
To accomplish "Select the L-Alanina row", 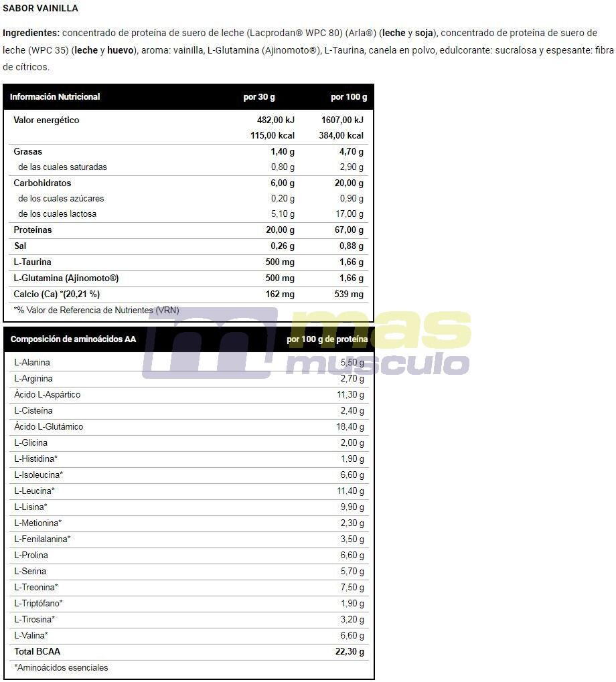I will coord(188,362).
